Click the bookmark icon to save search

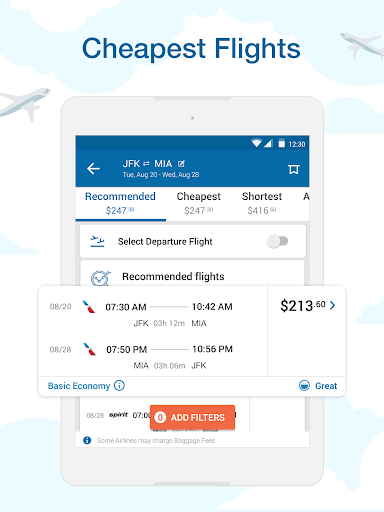[x=294, y=169]
